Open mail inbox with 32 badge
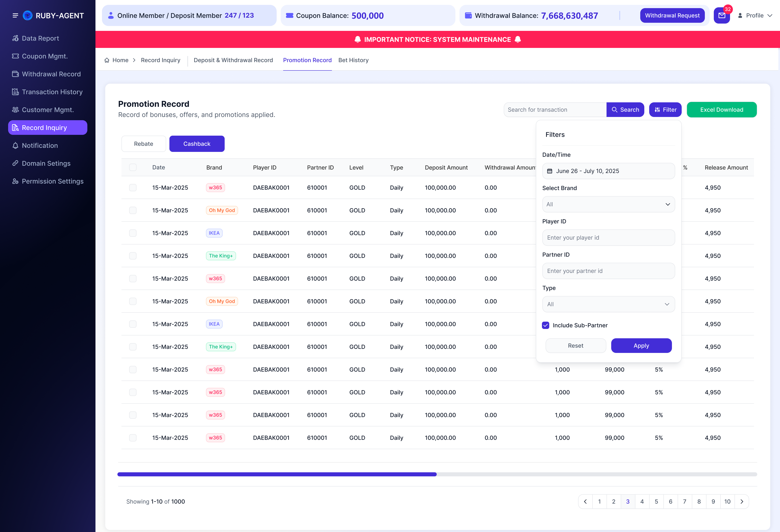Screen dimensions: 780x532 tap(721, 15)
